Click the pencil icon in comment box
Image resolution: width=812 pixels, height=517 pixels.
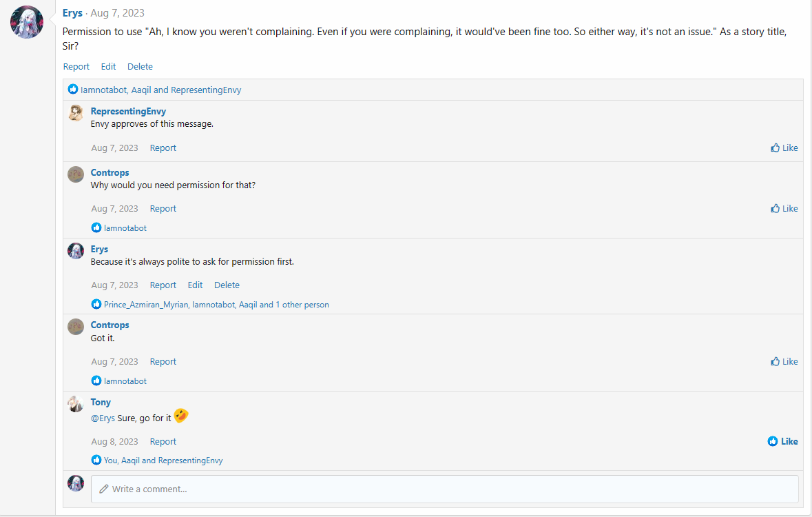click(x=104, y=489)
